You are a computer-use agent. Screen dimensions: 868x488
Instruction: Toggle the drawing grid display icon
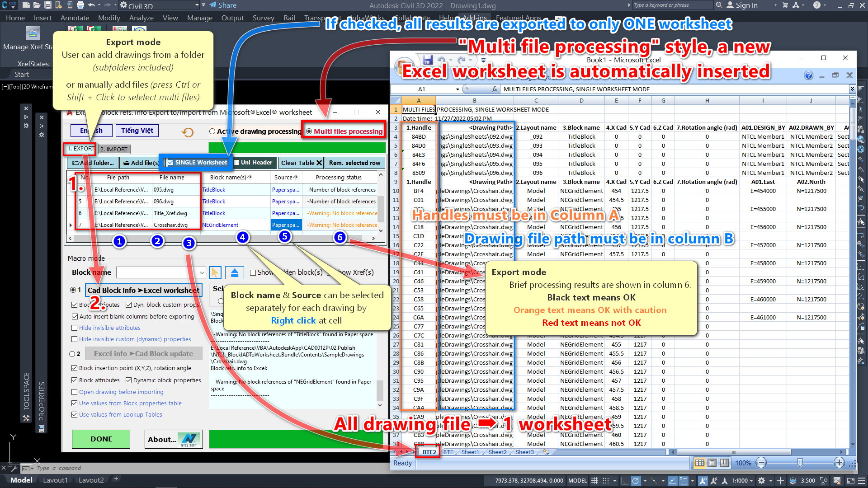(x=595, y=481)
